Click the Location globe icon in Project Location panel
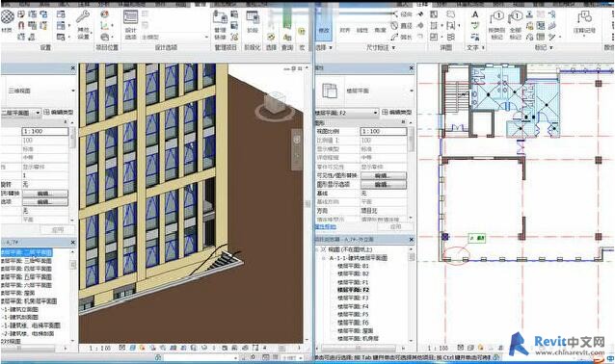 [x=104, y=14]
